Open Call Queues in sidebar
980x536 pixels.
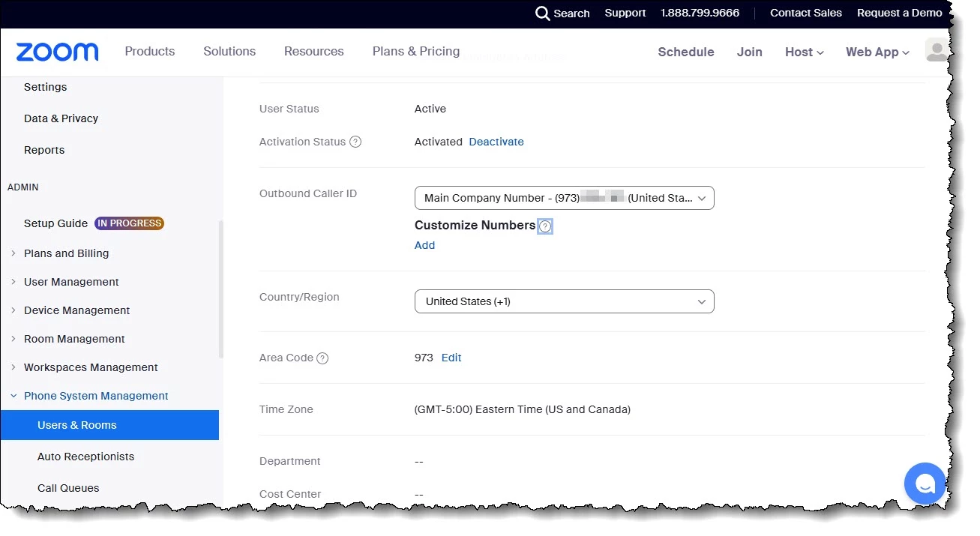(68, 488)
